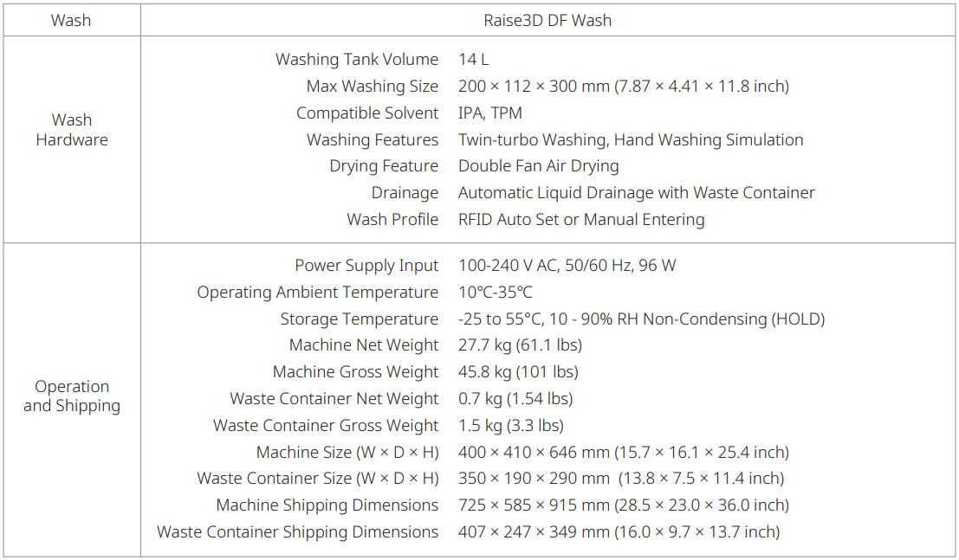Select the Power Supply Input label

[366, 266]
